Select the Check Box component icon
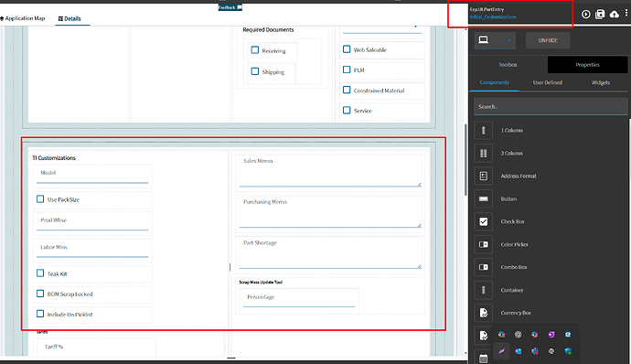Screen dimensions: 631x364 484,221
